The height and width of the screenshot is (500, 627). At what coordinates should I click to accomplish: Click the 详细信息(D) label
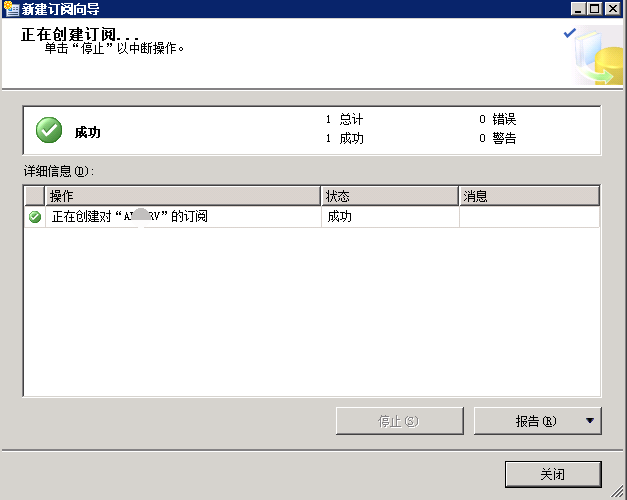(59, 171)
